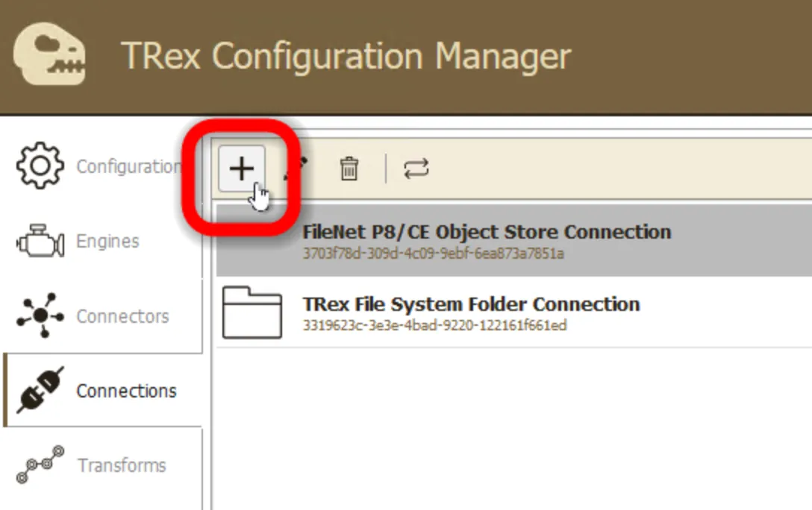The image size is (812, 510).
Task: Open the Transforms section
Action: 101,465
